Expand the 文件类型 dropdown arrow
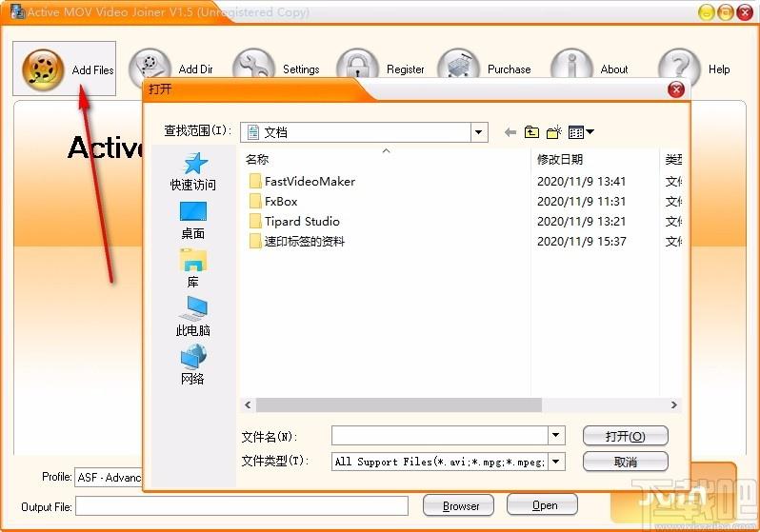This screenshot has height=532, width=760. [x=556, y=462]
